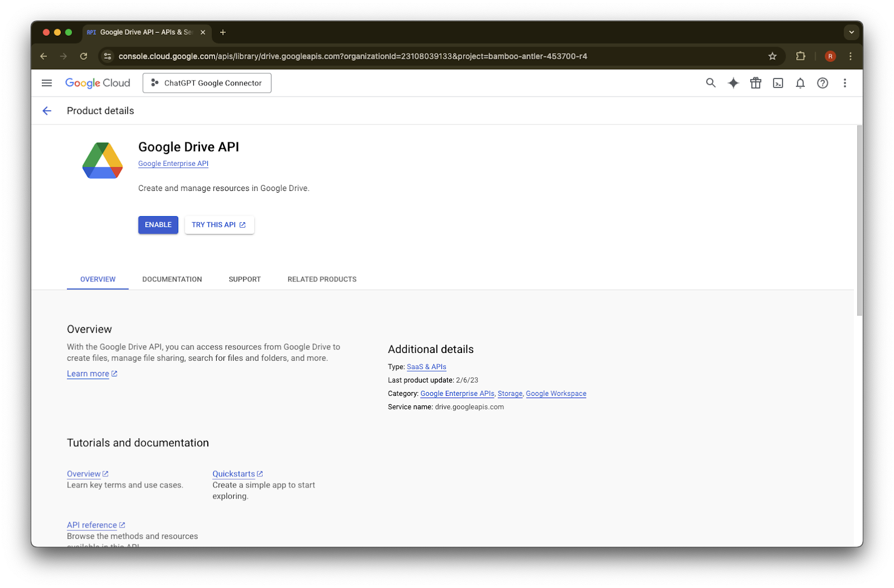
Task: Click the Tutorials and documentation heading
Action: click(138, 443)
